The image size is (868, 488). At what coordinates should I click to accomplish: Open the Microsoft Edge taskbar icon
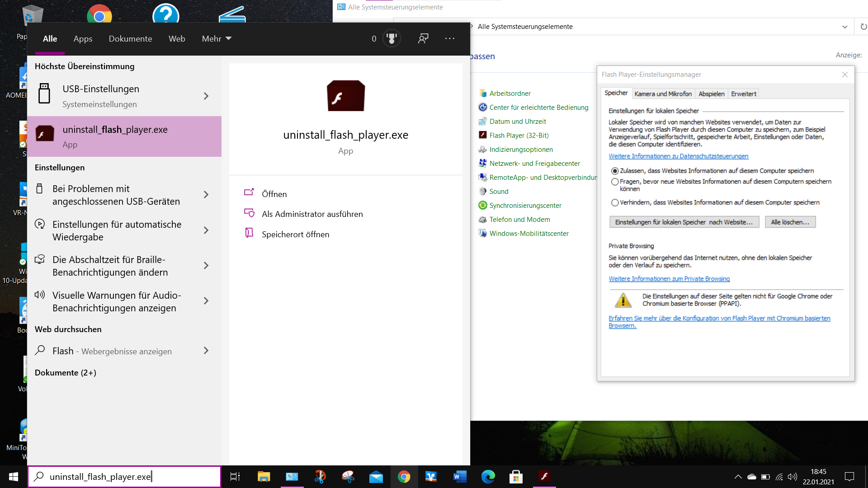point(488,476)
